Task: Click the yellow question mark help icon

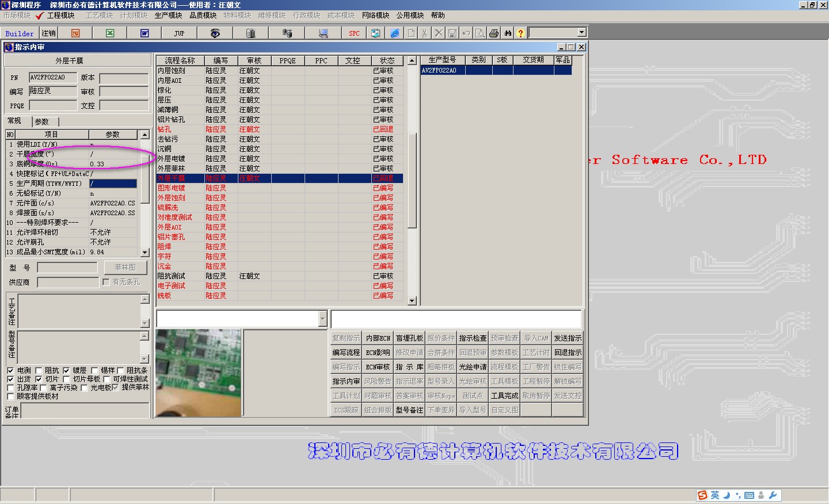Action: [520, 33]
